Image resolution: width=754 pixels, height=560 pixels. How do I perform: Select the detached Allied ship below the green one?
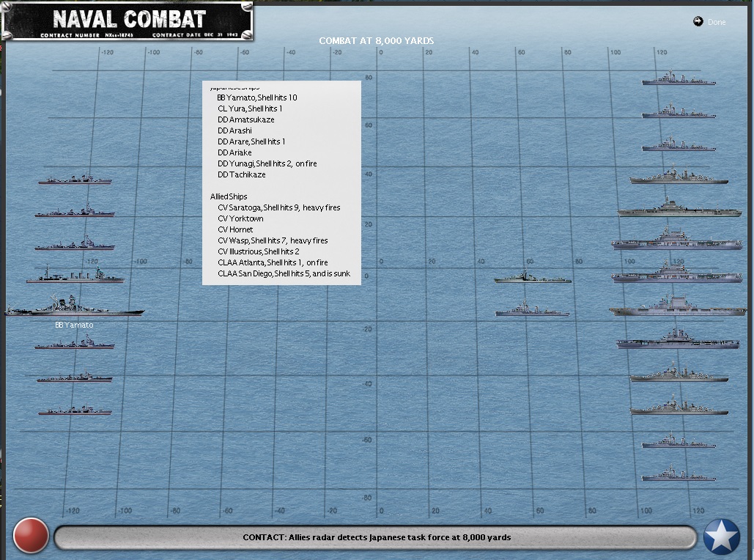pyautogui.click(x=532, y=309)
